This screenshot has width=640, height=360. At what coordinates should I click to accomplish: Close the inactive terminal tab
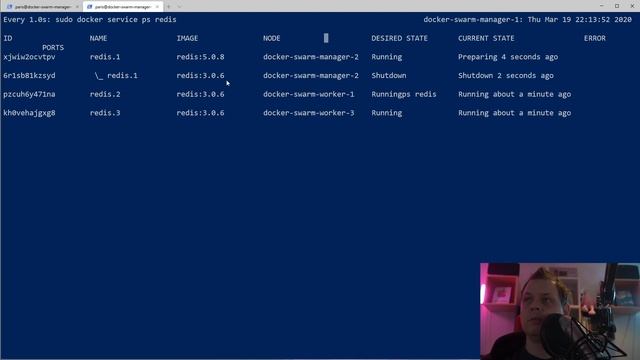pyautogui.click(x=77, y=7)
